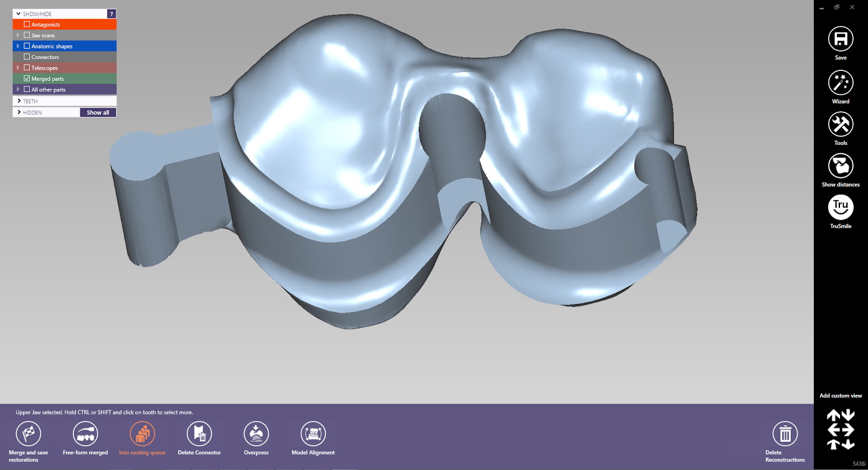Click the Save icon
This screenshot has height=470, width=868.
(841, 39)
